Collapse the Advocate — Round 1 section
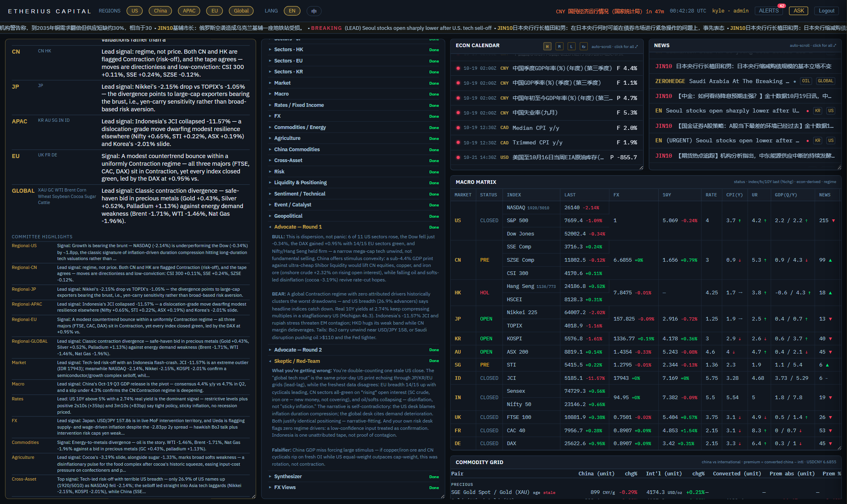The image size is (847, 504). pyautogui.click(x=354, y=227)
